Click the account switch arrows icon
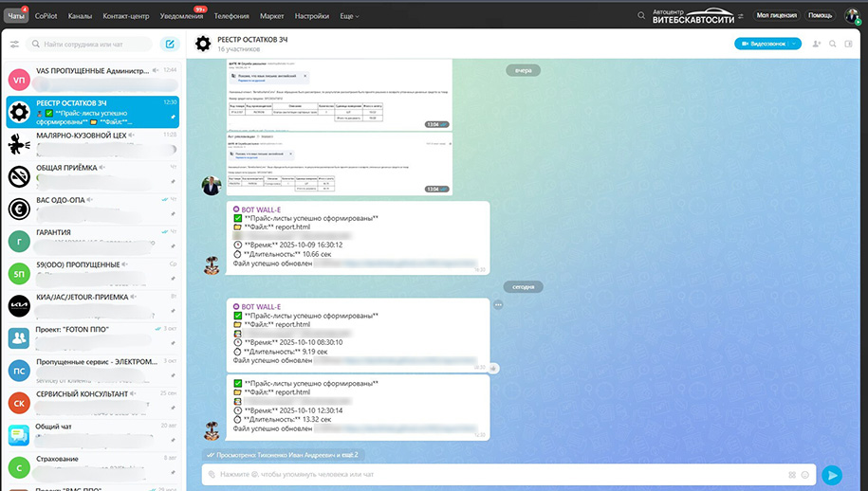Image resolution: width=868 pixels, height=491 pixels. [741, 16]
